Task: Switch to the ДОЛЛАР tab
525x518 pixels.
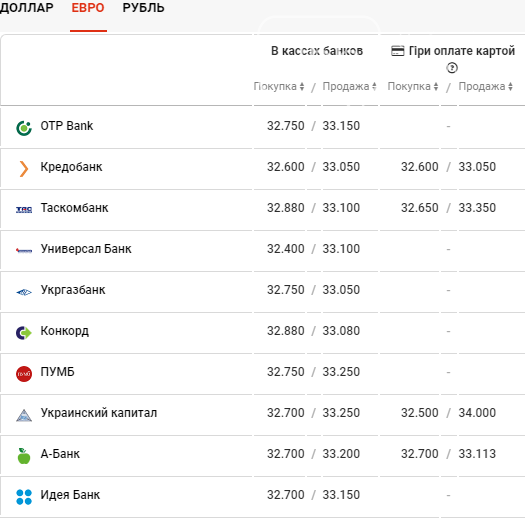Action: point(26,8)
